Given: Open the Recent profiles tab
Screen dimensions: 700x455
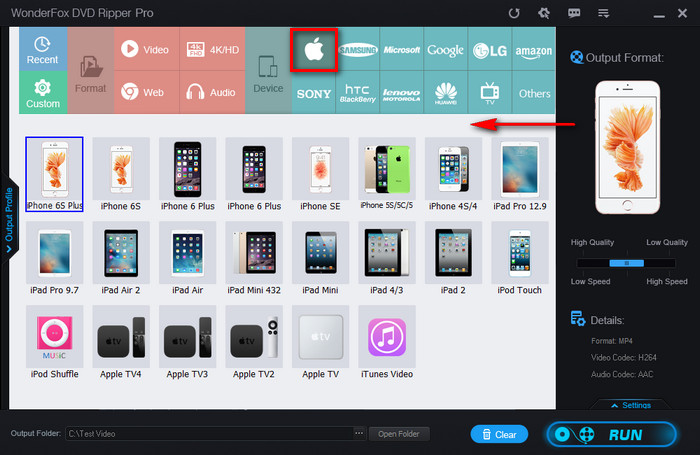Looking at the screenshot, I should (43, 49).
